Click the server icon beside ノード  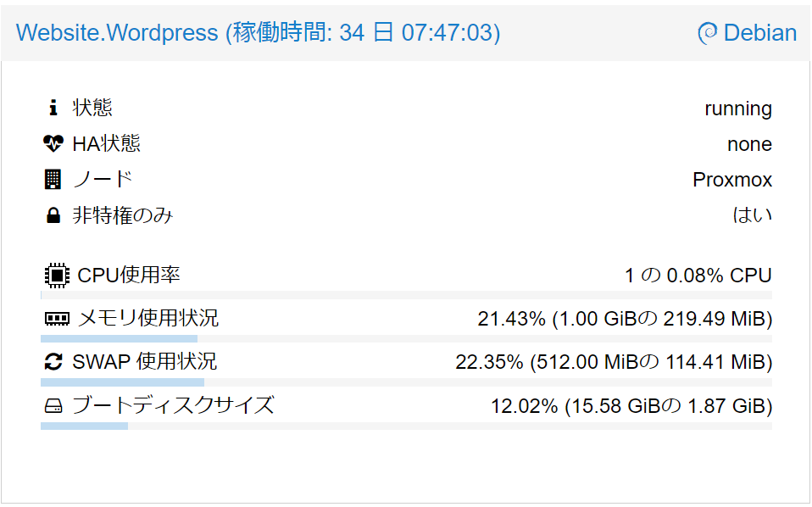click(x=53, y=179)
